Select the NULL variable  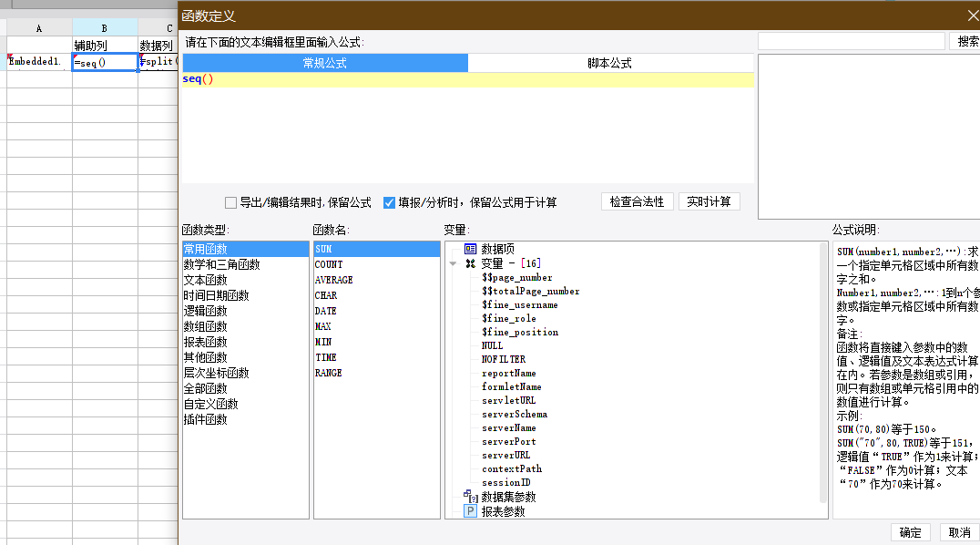coord(492,346)
